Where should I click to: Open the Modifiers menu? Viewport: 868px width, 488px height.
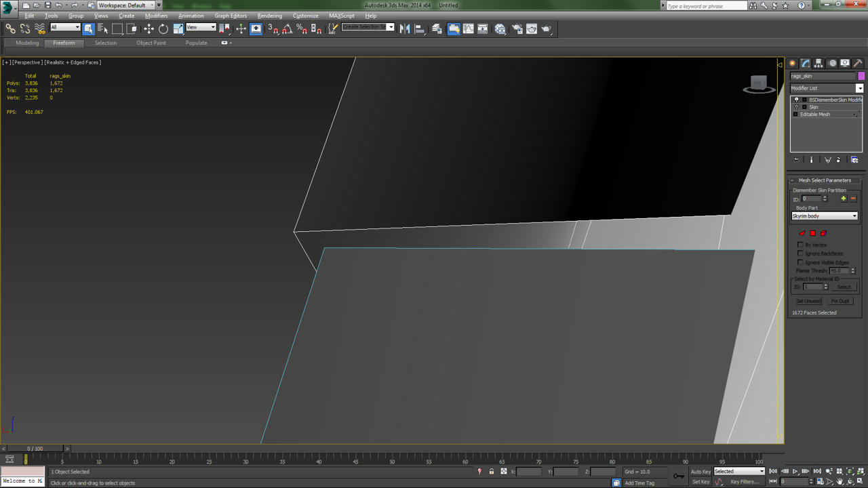[x=156, y=16]
